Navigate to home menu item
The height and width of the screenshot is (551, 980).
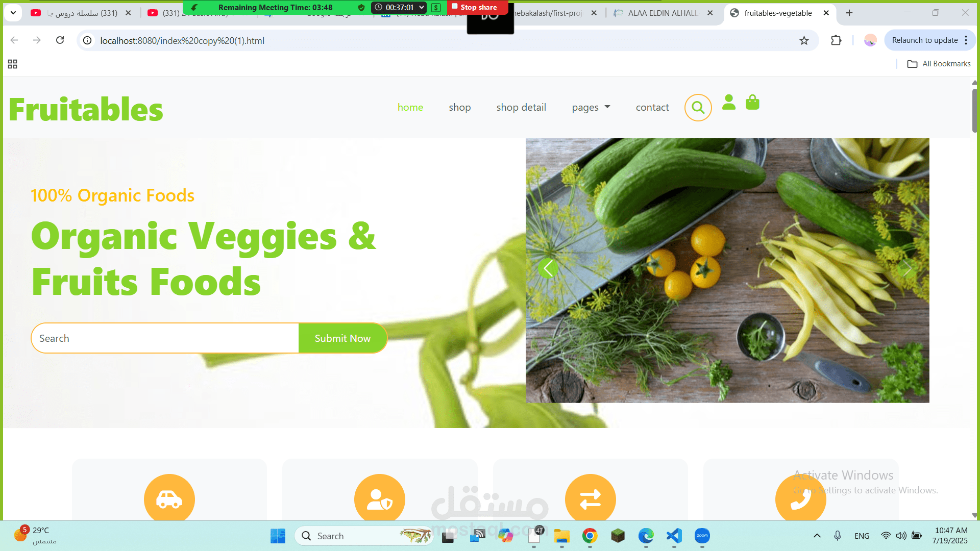(x=410, y=108)
